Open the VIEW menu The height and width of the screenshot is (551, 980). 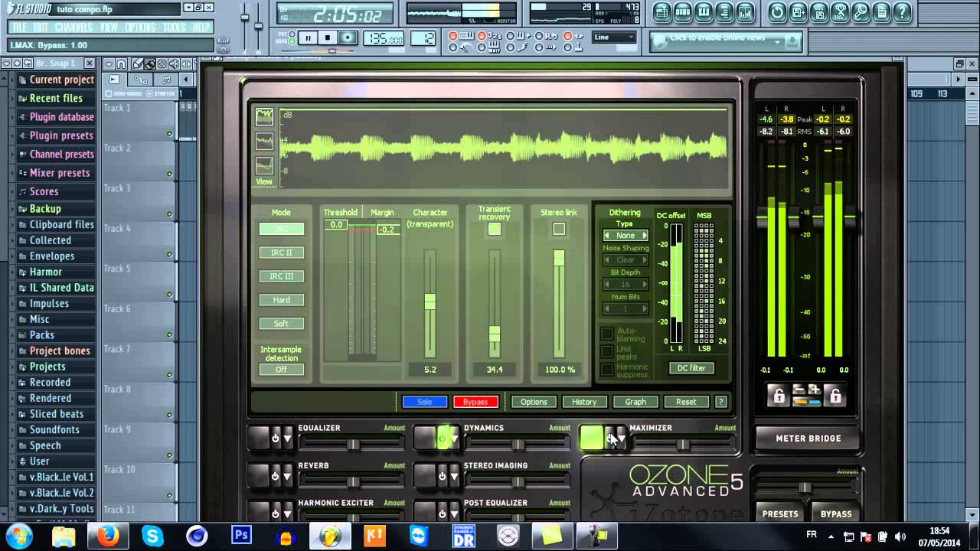109,28
